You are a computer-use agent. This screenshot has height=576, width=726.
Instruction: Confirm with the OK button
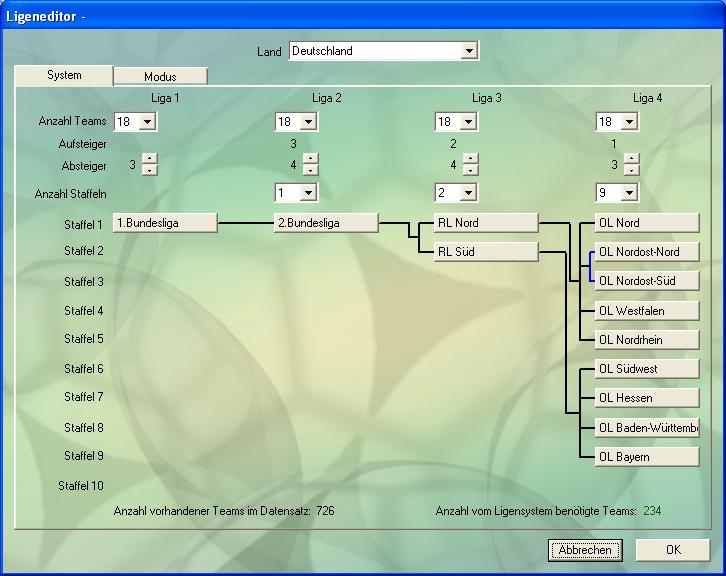click(x=673, y=550)
